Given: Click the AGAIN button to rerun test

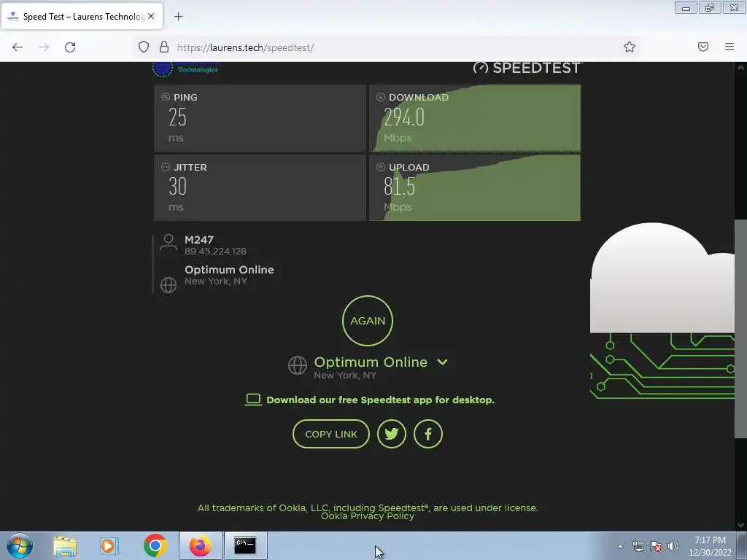Looking at the screenshot, I should coord(368,321).
